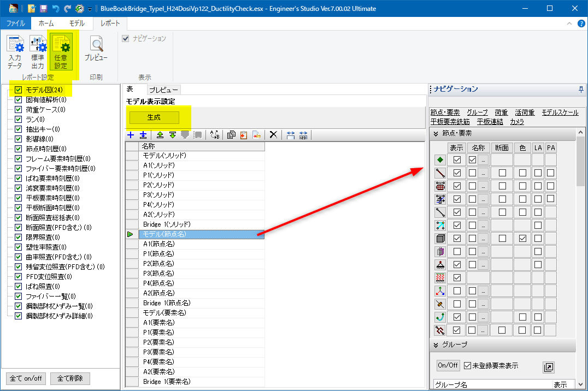
Task: Select the row P1(要素名)
Action: (x=202, y=333)
